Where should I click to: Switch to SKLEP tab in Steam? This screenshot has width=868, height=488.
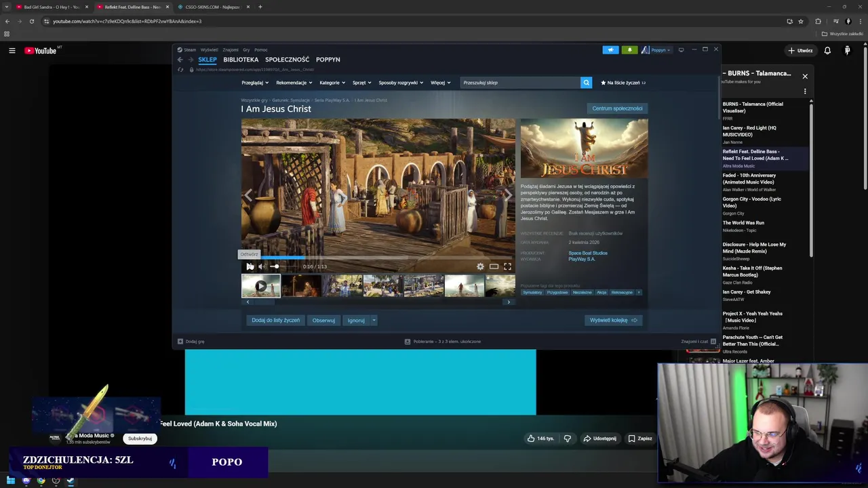[x=208, y=60]
